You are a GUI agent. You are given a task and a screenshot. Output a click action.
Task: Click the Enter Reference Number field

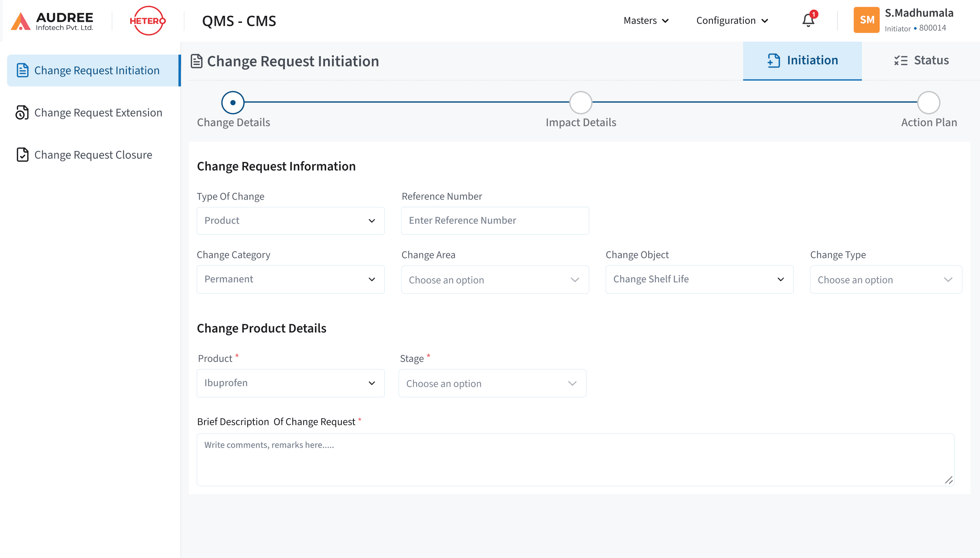(494, 220)
